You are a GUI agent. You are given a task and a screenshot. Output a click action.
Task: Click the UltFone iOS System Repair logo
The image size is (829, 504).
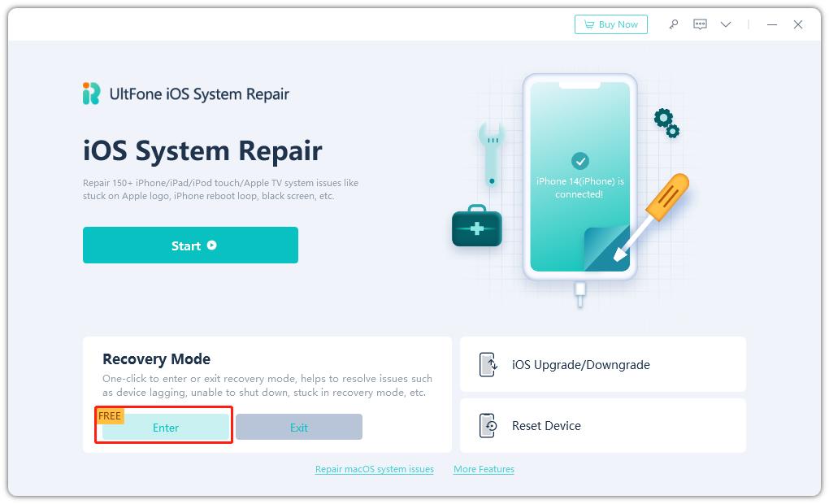pyautogui.click(x=185, y=93)
